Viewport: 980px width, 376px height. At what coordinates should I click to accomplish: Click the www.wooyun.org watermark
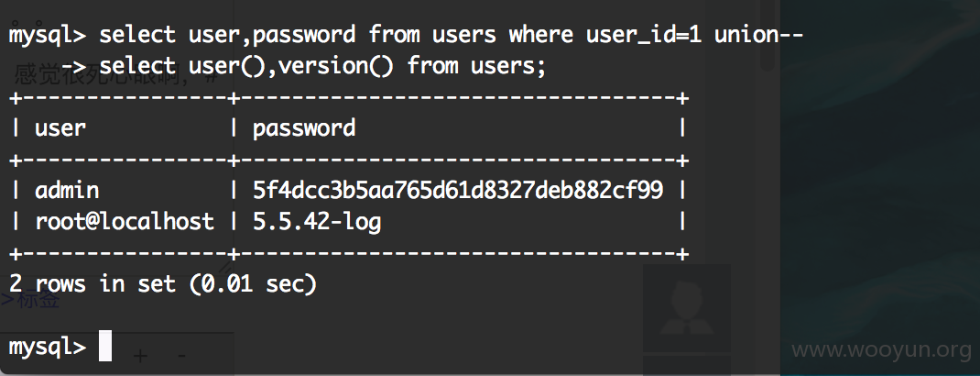pyautogui.click(x=881, y=349)
